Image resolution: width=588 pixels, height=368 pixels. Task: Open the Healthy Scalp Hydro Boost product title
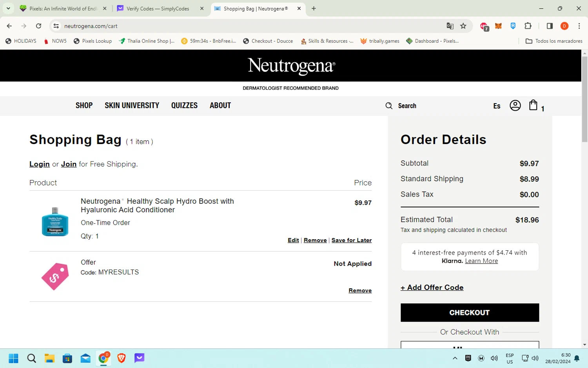click(157, 206)
